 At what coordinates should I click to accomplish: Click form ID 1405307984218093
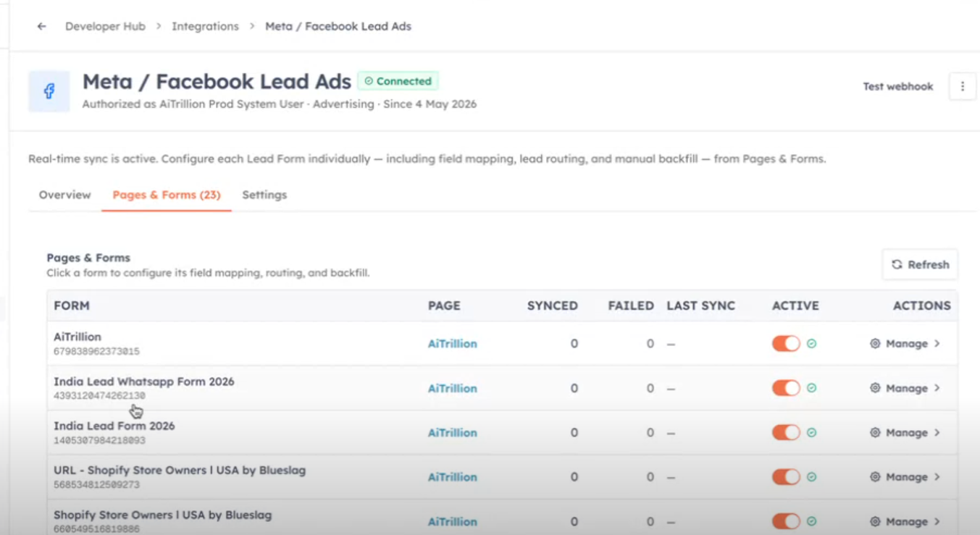[x=99, y=440]
